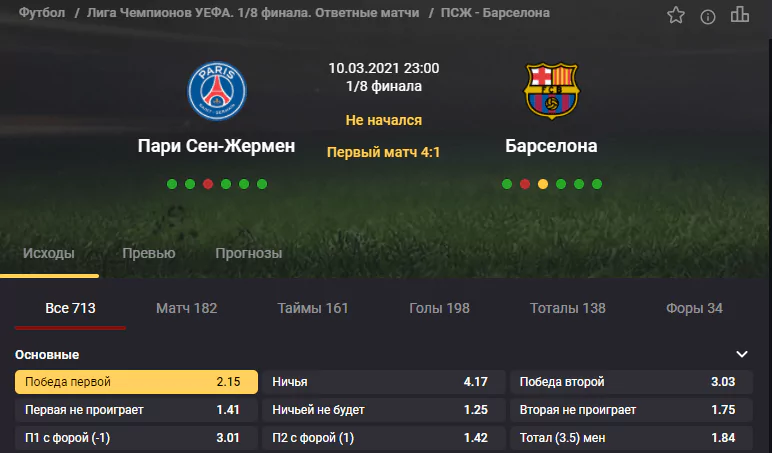Viewport: 772px width, 453px height.
Task: Open the Прогнозы tab
Action: 249,253
